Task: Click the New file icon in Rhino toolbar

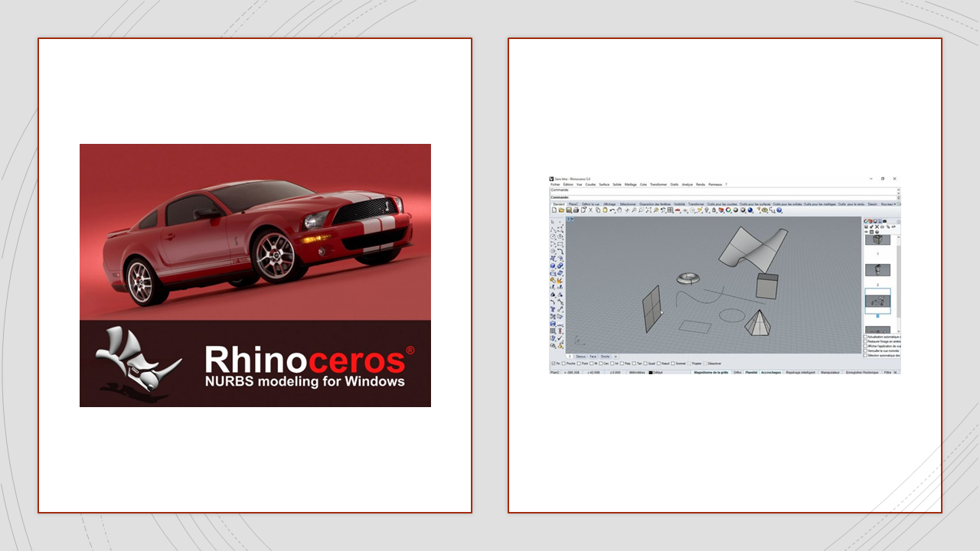Action: point(554,210)
